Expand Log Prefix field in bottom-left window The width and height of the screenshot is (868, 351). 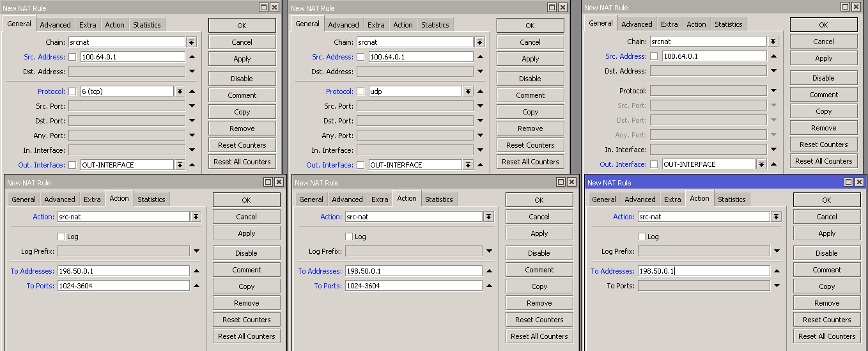pos(196,251)
